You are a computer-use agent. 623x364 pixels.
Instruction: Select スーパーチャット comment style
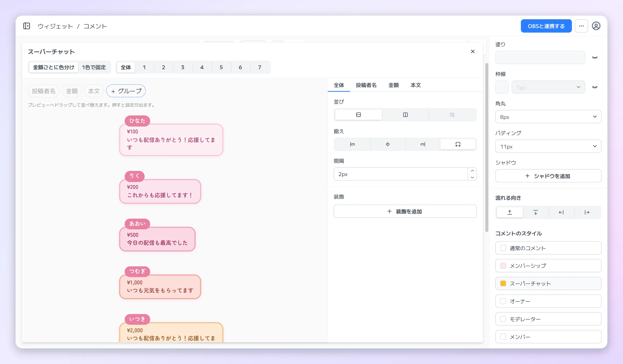click(548, 283)
